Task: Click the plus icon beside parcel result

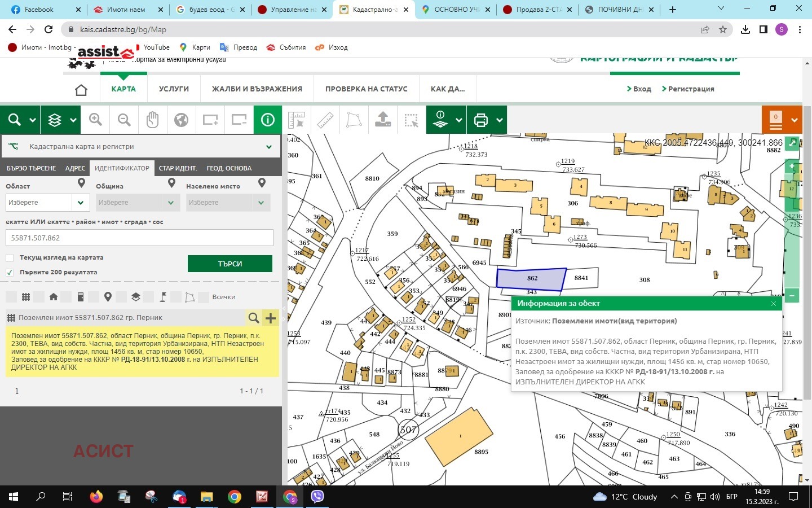Action: click(x=271, y=318)
